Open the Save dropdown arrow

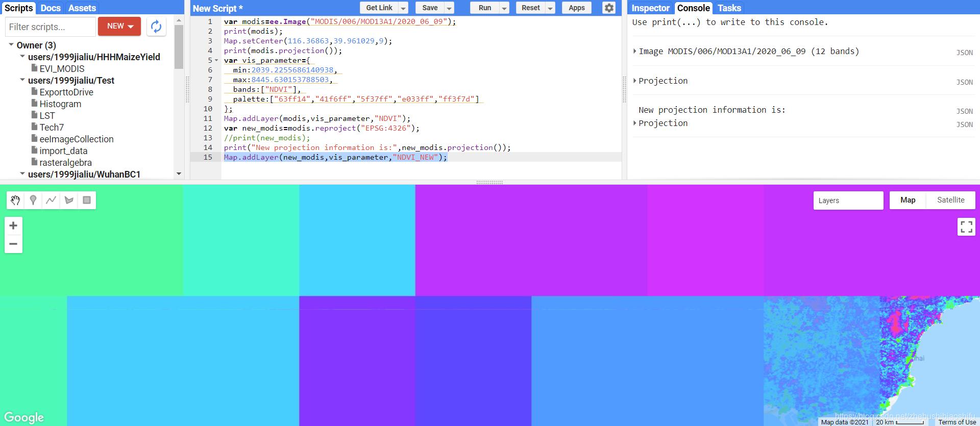(x=449, y=8)
